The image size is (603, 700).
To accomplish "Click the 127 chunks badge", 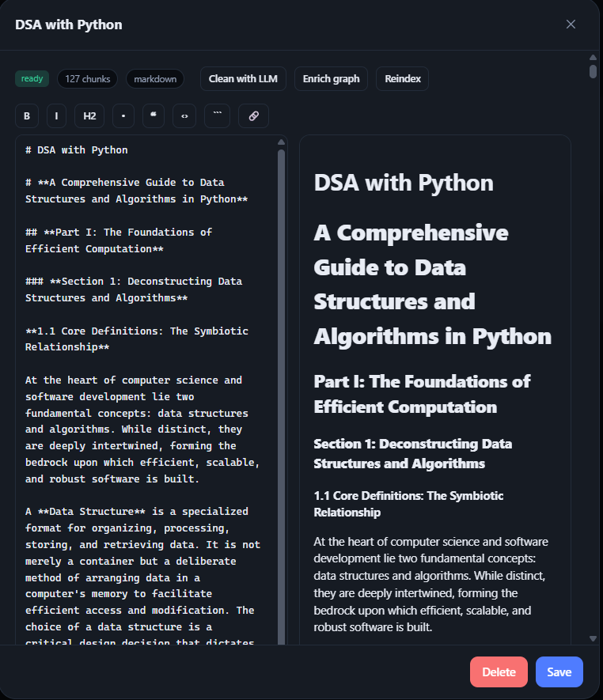I will (88, 78).
